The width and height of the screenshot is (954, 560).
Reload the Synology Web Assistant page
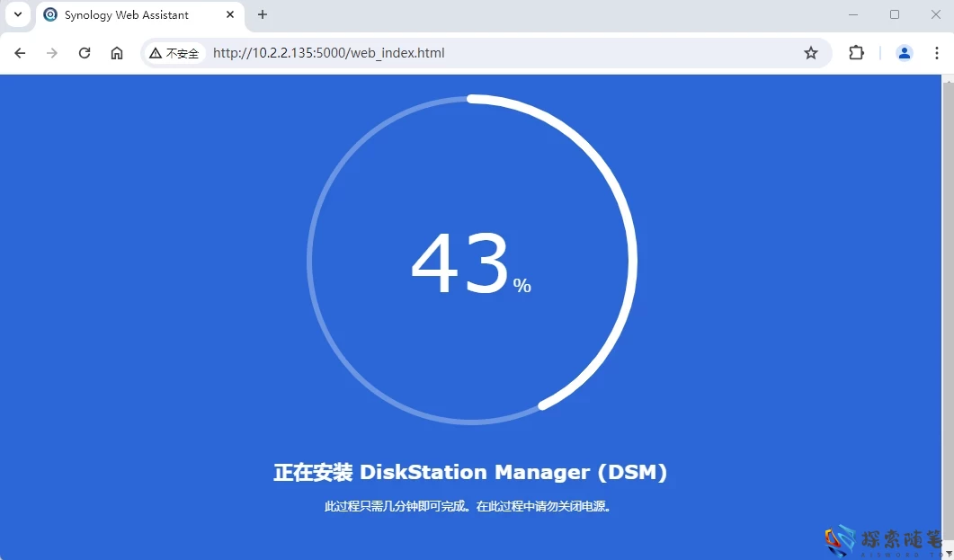click(x=84, y=53)
